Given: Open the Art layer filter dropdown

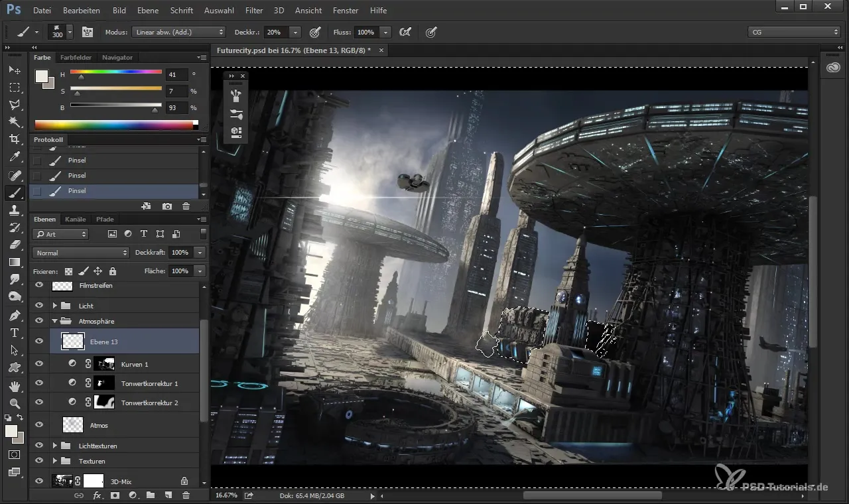Looking at the screenshot, I should coord(60,234).
